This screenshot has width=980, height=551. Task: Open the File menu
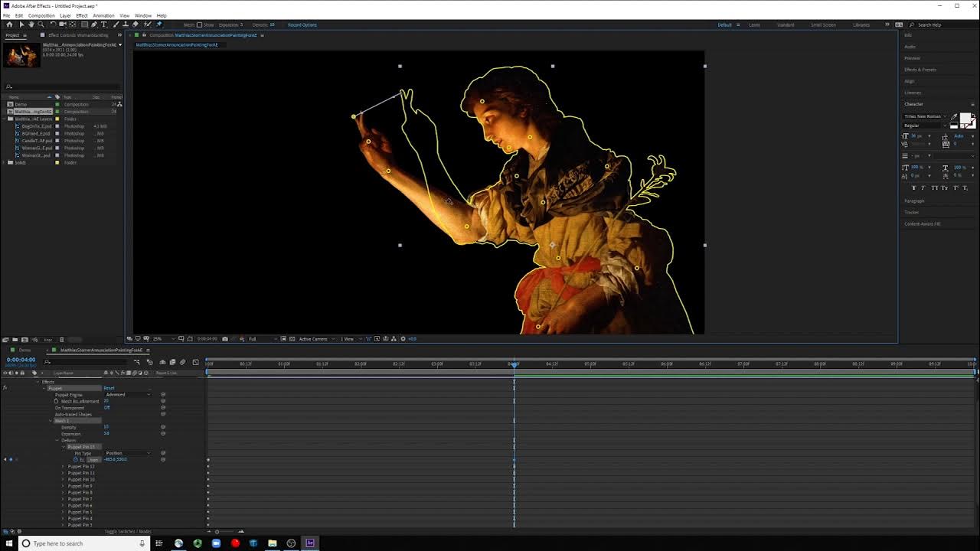click(7, 15)
